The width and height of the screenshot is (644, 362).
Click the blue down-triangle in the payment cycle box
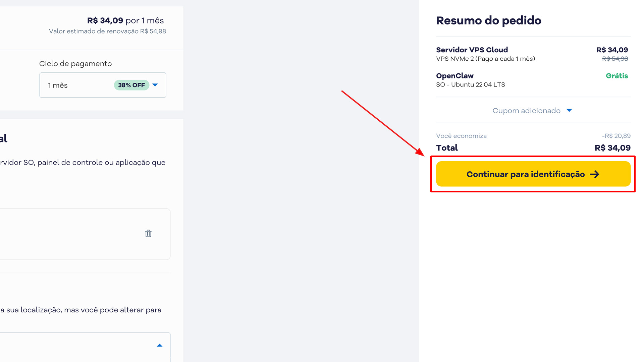tap(155, 85)
